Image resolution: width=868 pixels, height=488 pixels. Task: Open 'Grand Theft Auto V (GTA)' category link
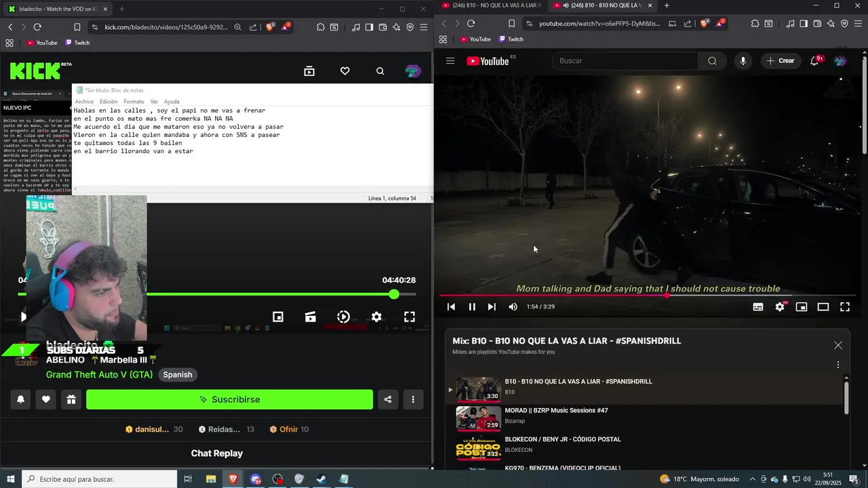click(99, 375)
